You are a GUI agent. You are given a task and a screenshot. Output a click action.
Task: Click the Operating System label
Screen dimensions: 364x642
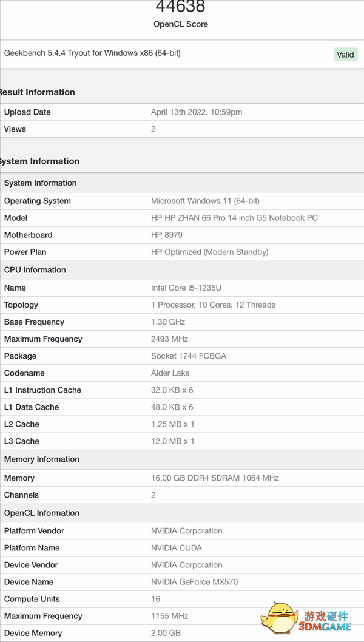(x=37, y=201)
